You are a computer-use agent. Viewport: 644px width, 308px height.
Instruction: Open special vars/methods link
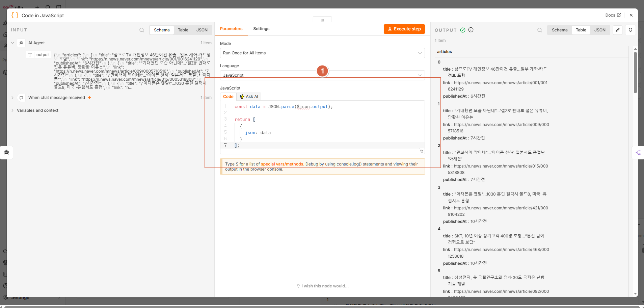(282, 164)
